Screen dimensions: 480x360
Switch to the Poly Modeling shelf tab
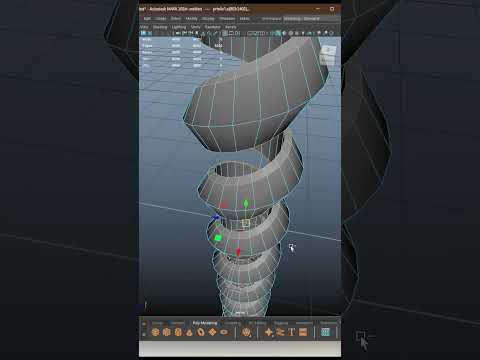205,323
